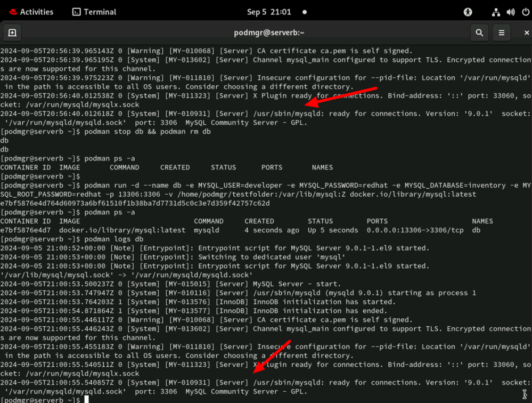Click the terminal search magnifier button

(479, 33)
